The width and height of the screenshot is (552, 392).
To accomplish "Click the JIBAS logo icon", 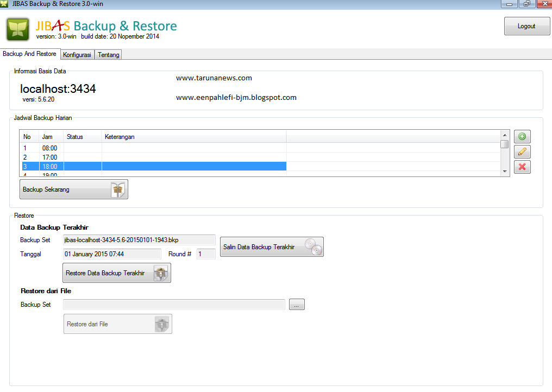I will 17,29.
